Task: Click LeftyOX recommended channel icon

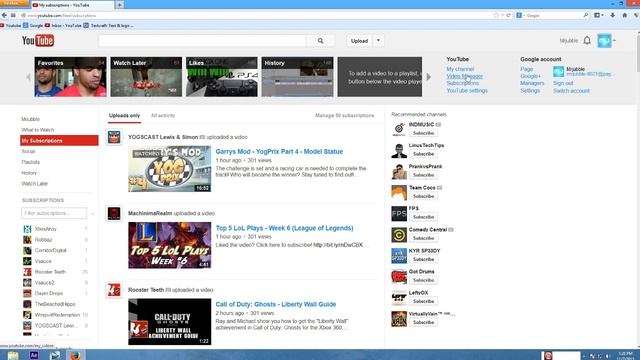Action: coord(399,298)
